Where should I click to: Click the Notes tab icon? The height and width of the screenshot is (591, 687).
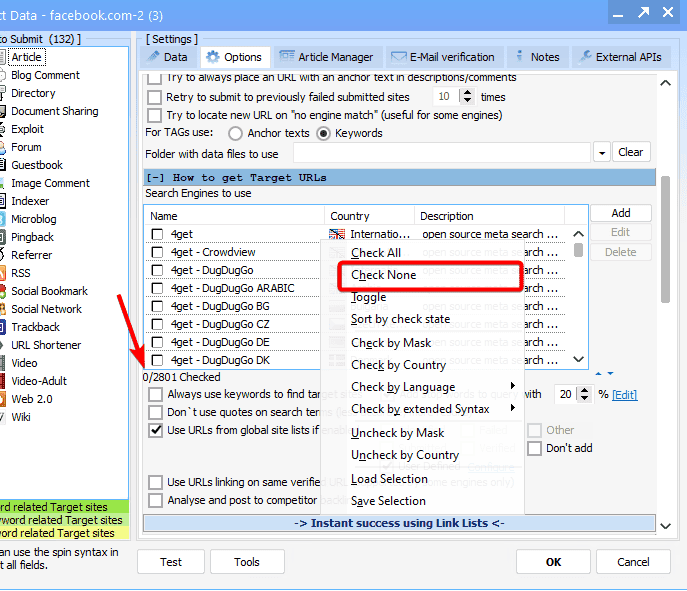point(519,56)
